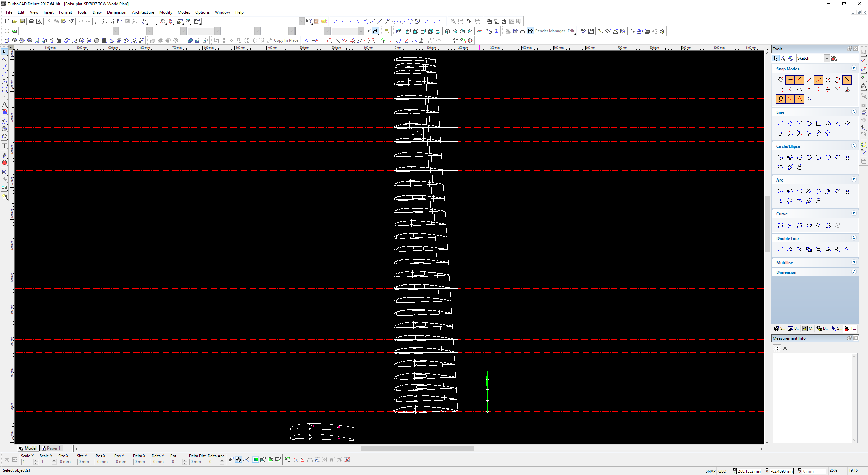This screenshot has width=868, height=475.
Task: Click the Zoom In magnifier icon
Action: pos(97,21)
